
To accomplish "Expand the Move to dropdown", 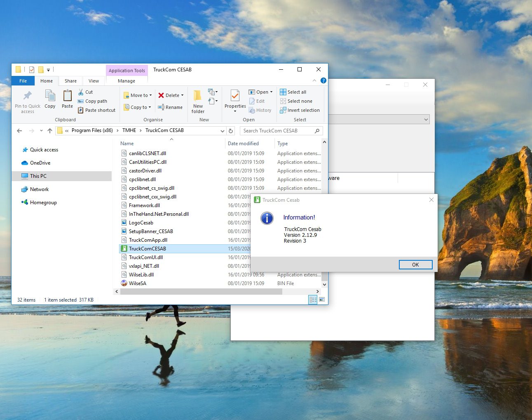I will pyautogui.click(x=138, y=95).
